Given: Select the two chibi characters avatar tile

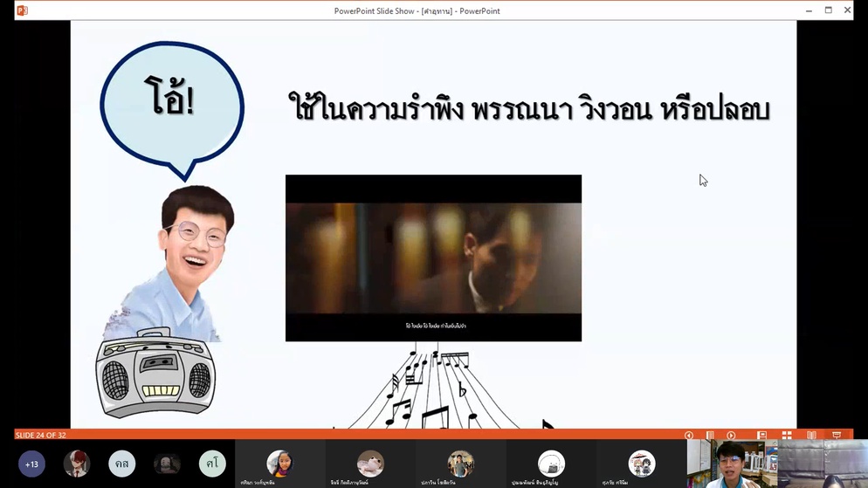Looking at the screenshot, I should pyautogui.click(x=642, y=464).
